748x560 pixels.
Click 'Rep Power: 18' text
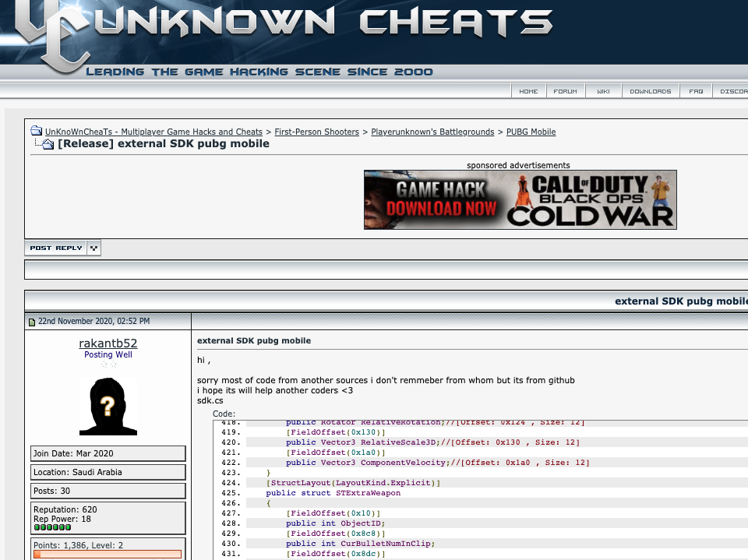(x=62, y=519)
